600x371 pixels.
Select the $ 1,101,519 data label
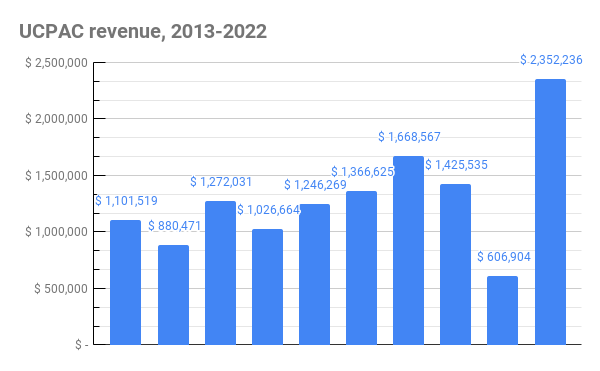(126, 201)
